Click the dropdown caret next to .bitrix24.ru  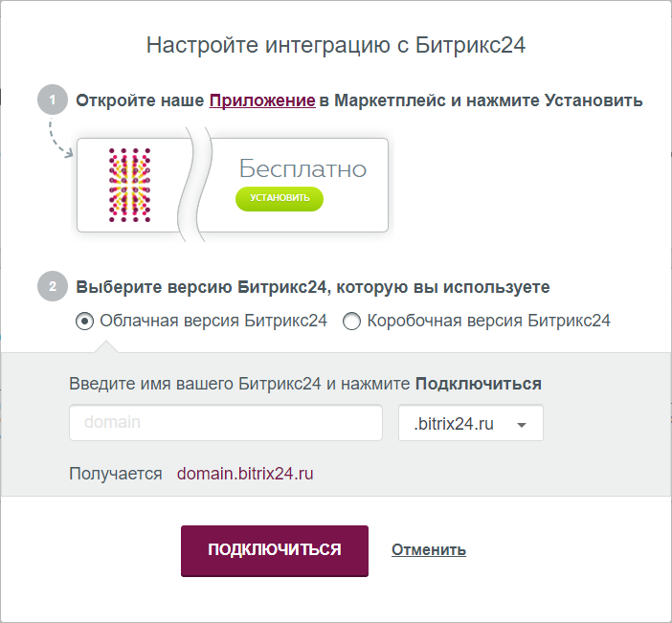pos(522,425)
